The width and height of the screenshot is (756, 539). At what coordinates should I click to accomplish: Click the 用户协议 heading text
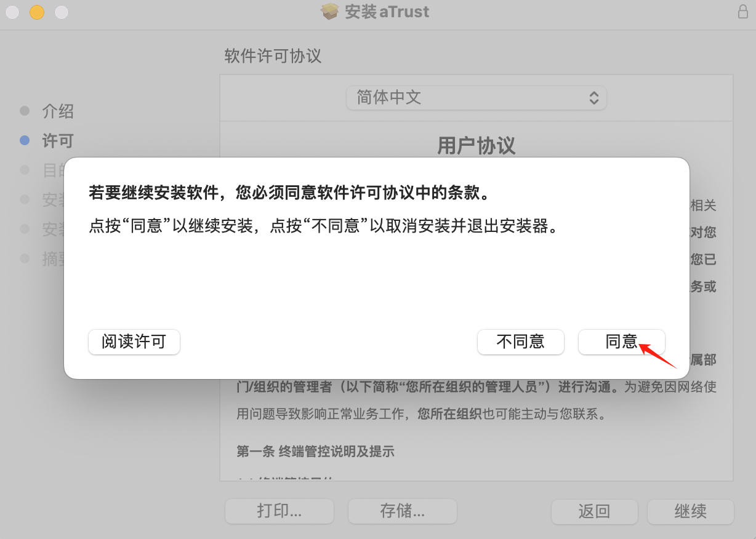[477, 146]
